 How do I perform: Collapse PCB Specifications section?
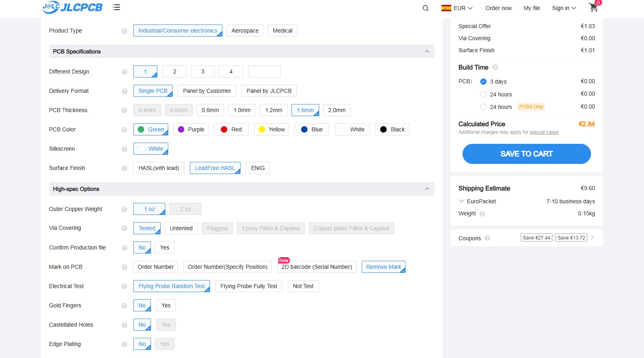(427, 51)
